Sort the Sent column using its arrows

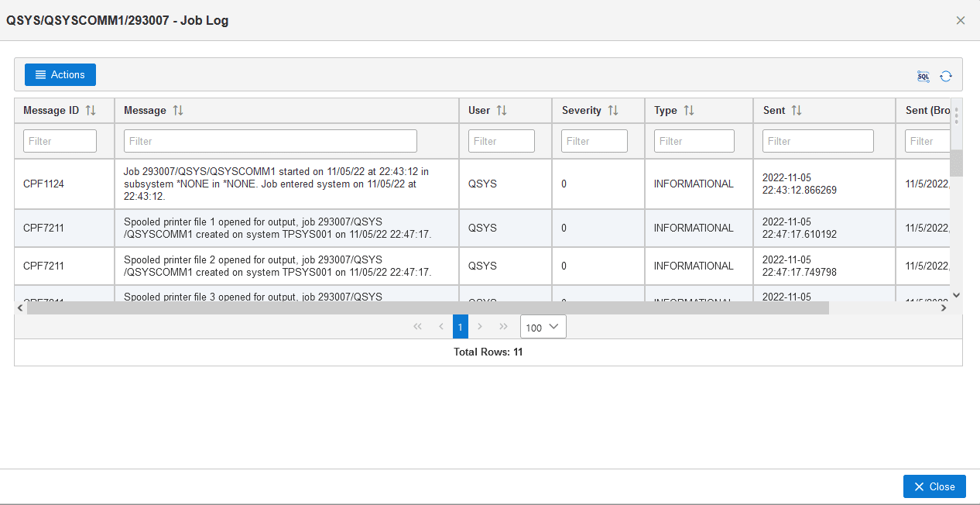click(x=797, y=111)
